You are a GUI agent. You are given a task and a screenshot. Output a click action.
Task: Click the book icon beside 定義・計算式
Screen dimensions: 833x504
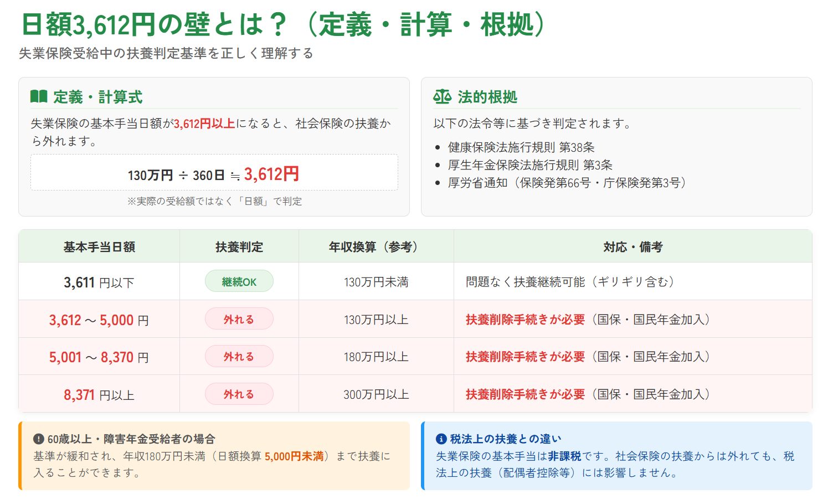[x=39, y=97]
